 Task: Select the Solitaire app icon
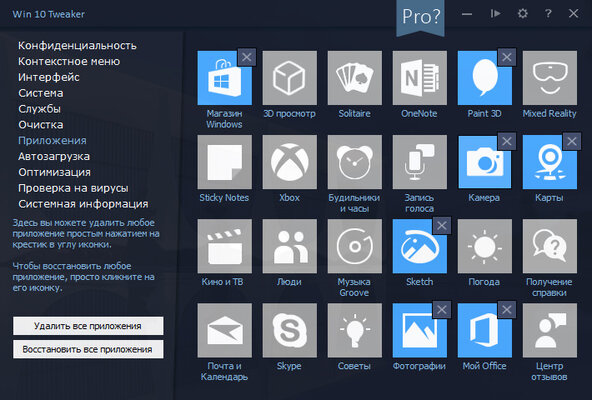click(355, 78)
